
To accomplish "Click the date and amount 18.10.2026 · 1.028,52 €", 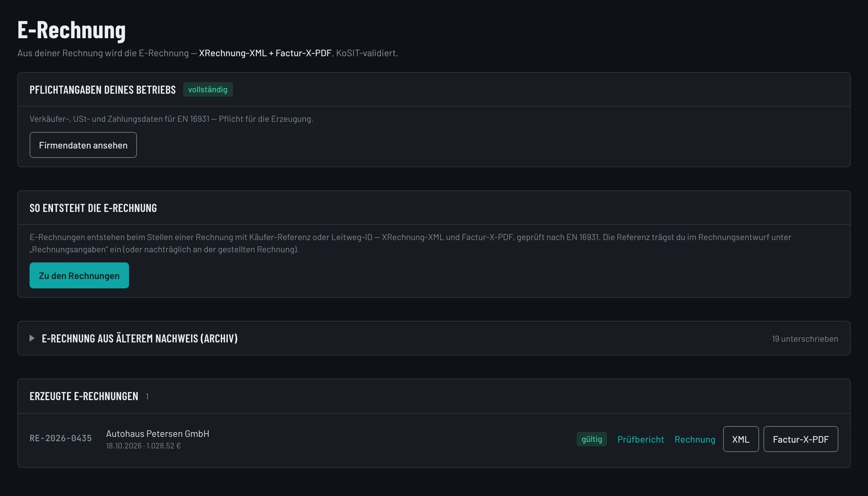I will tap(143, 446).
